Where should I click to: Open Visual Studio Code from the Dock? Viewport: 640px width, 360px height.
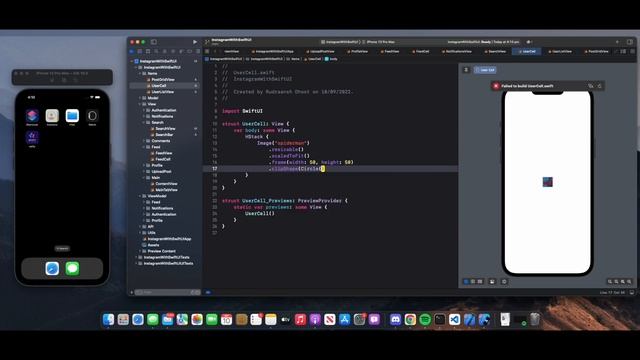(454, 320)
